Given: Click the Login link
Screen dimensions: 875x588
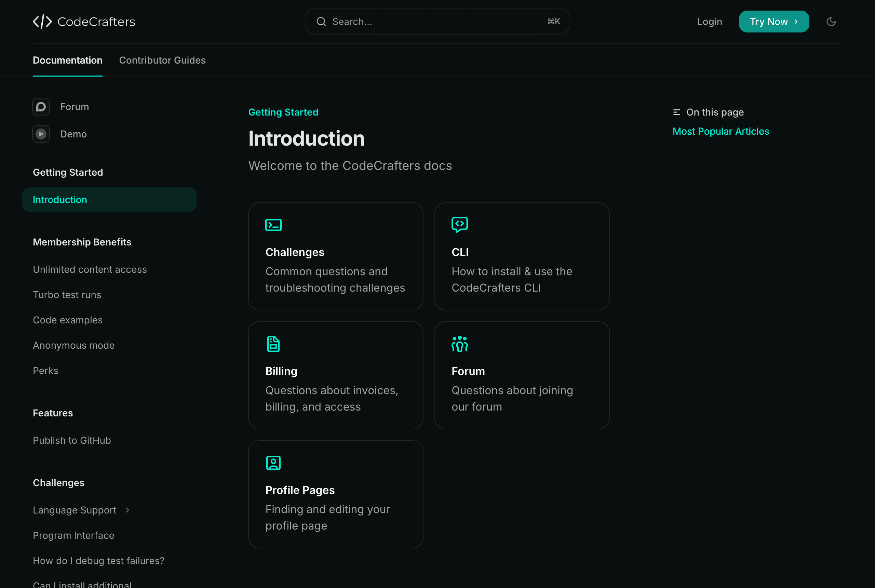Looking at the screenshot, I should click(x=709, y=22).
